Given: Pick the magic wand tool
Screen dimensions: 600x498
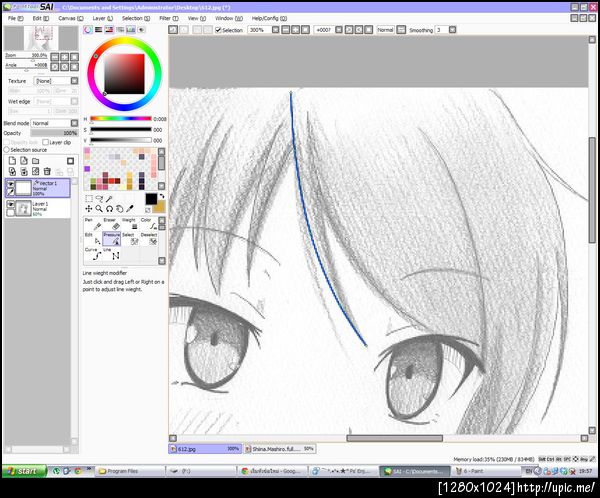Looking at the screenshot, I should tap(109, 199).
